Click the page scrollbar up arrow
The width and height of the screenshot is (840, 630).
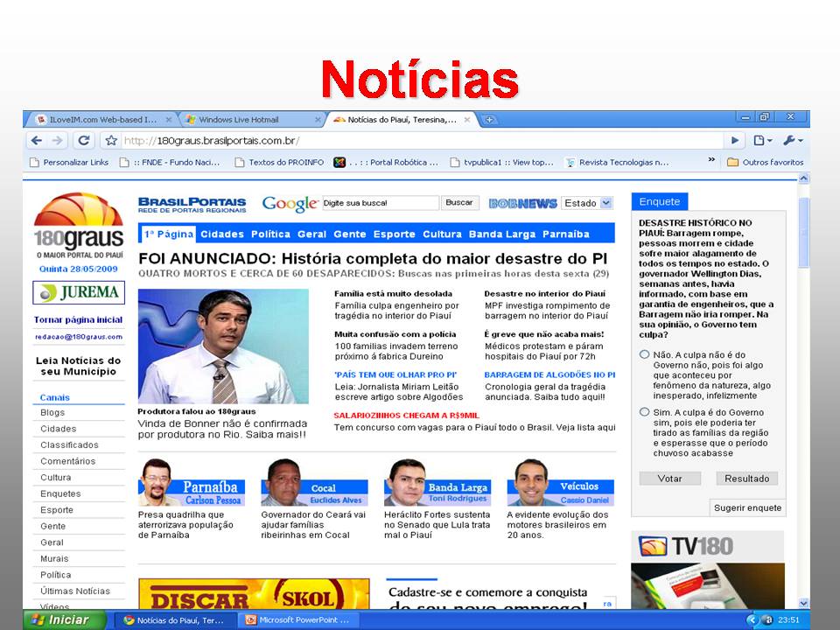pos(803,178)
